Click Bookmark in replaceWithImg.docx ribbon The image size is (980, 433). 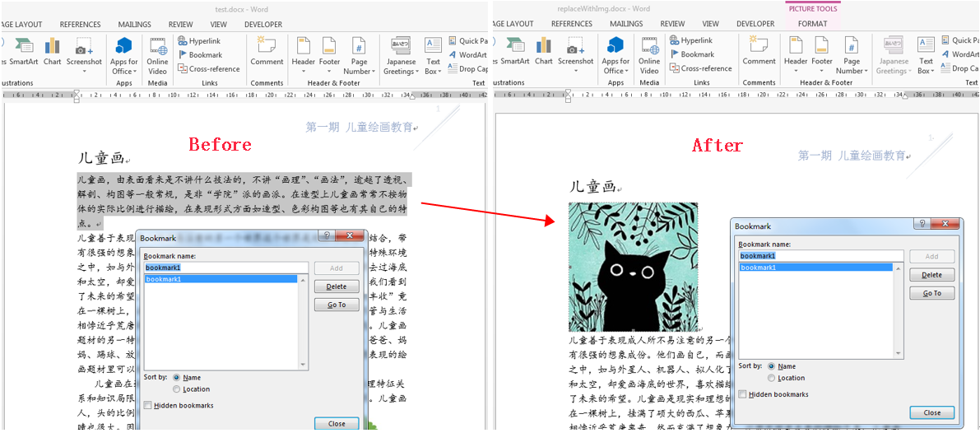coord(692,54)
